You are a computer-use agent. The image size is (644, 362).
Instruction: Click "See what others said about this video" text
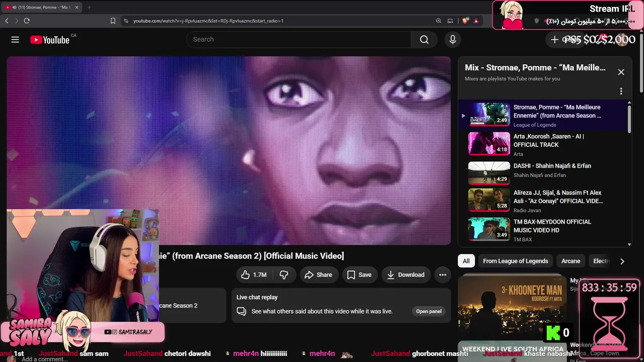click(x=322, y=311)
